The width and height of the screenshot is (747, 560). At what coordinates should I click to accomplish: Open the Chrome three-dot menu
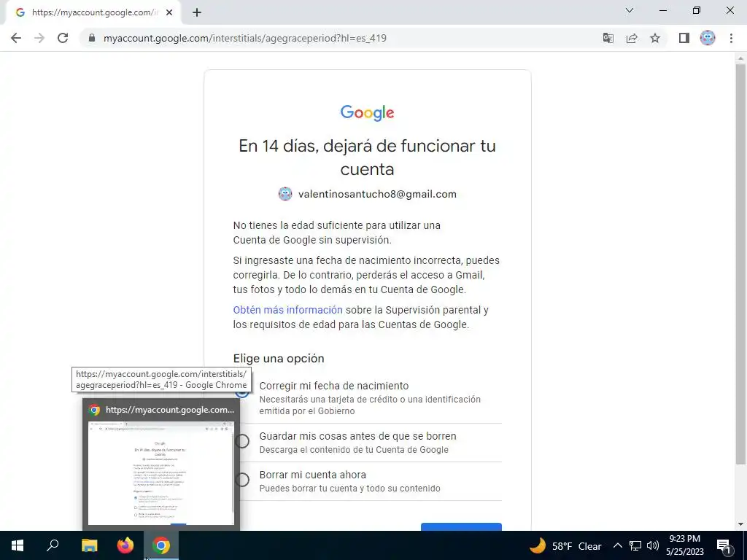(731, 38)
